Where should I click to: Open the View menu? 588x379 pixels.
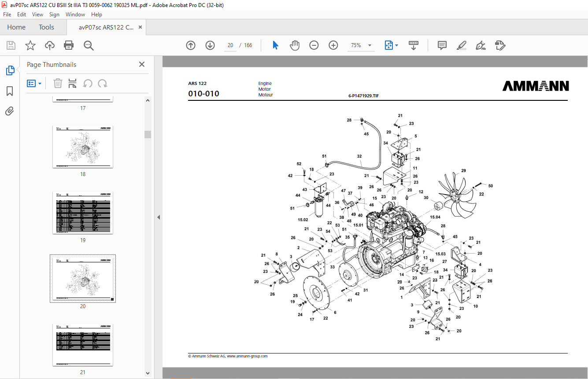pyautogui.click(x=37, y=15)
